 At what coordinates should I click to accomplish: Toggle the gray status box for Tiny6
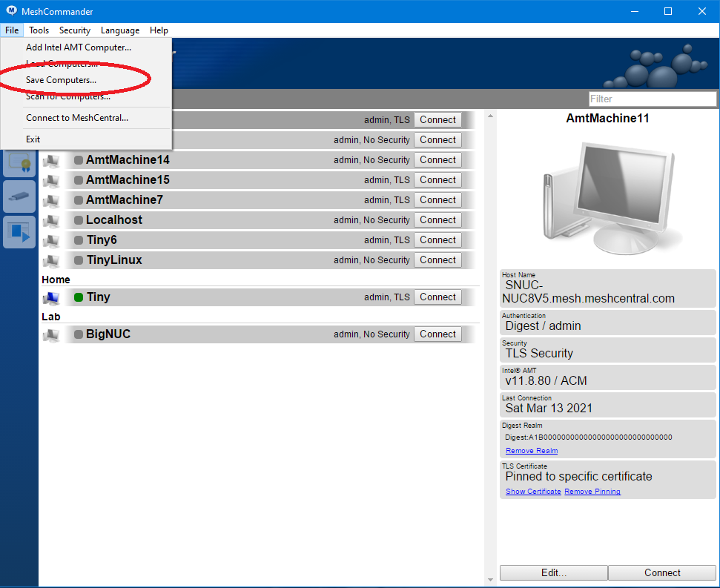click(x=79, y=240)
